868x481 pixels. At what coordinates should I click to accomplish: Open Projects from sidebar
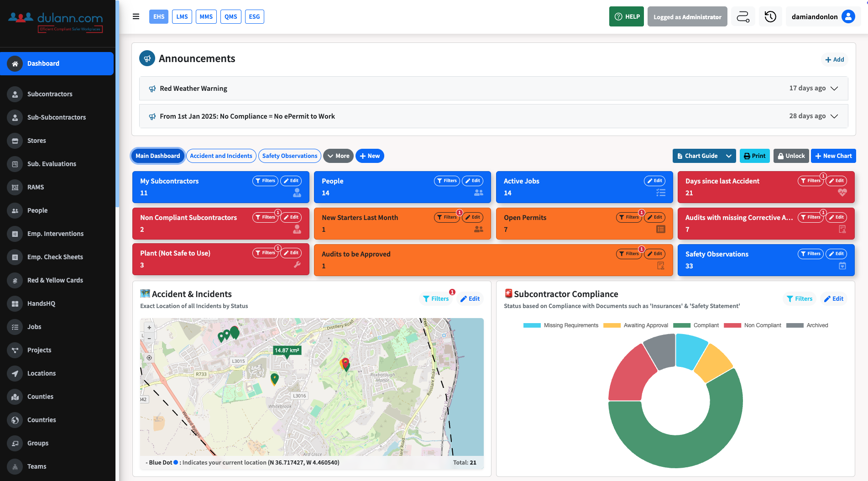coord(39,350)
